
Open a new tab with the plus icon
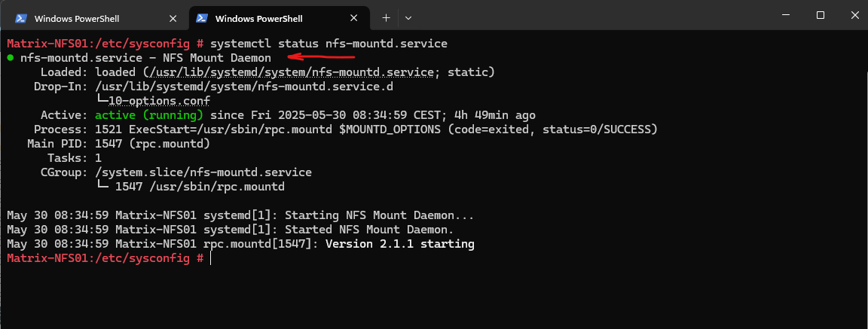coord(386,18)
